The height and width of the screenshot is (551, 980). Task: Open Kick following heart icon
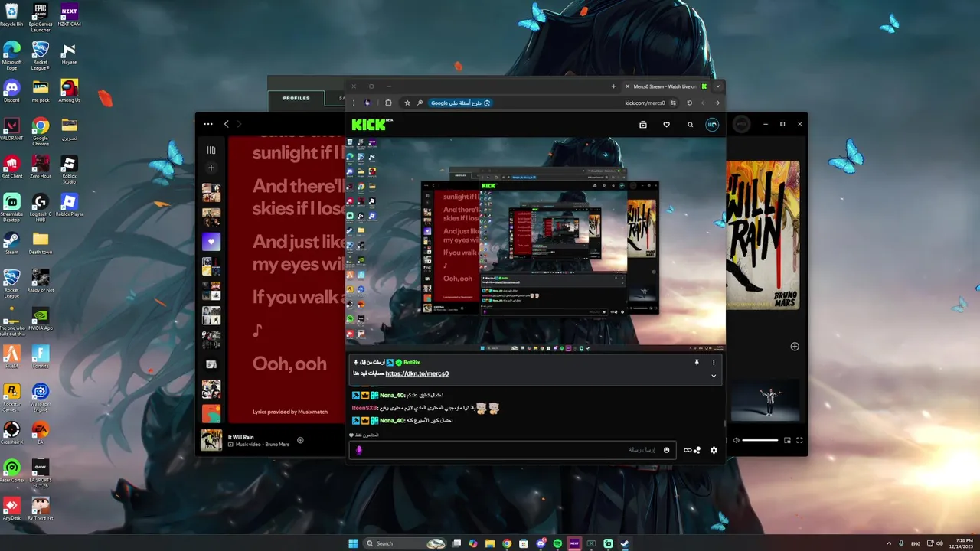(x=666, y=125)
